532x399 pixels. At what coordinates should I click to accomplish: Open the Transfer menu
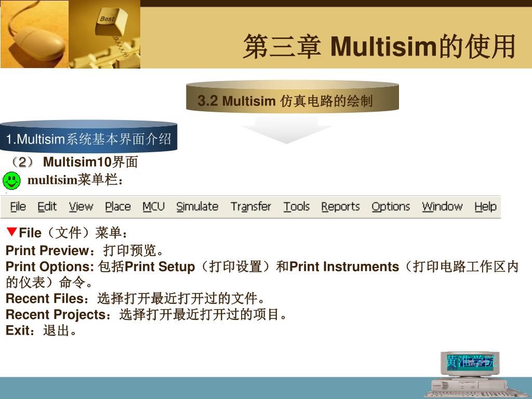pos(251,207)
